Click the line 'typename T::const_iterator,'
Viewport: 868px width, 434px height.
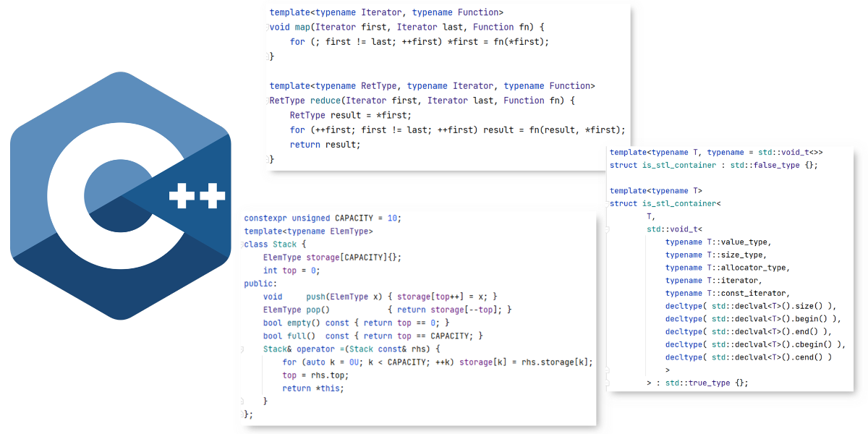click(728, 293)
